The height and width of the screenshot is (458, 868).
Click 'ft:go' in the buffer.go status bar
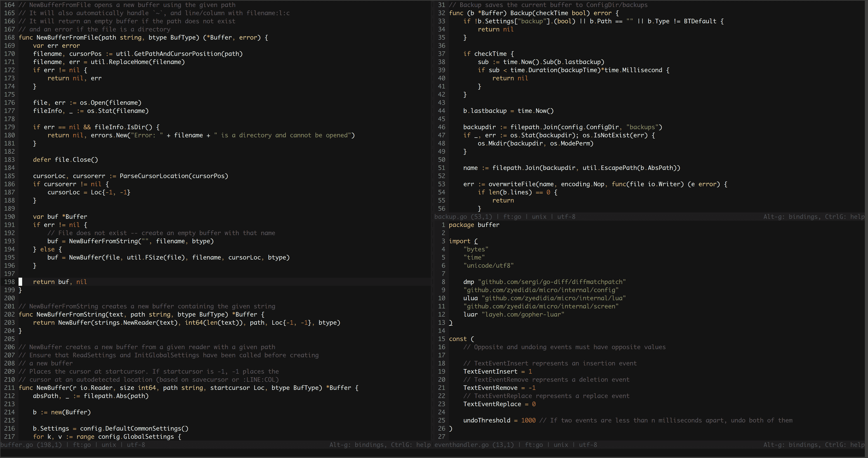click(x=82, y=445)
